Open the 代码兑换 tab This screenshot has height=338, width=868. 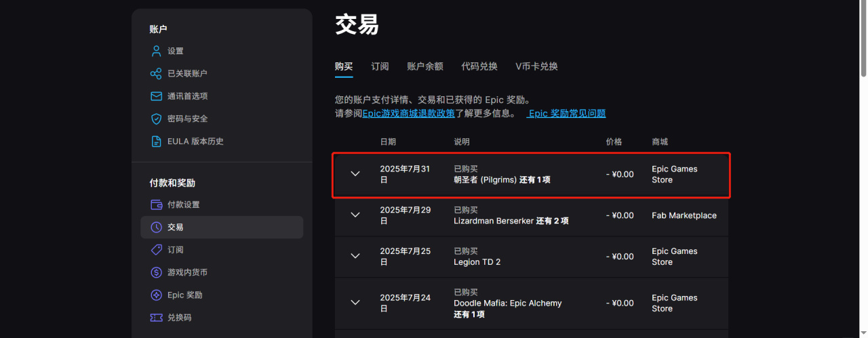point(479,66)
